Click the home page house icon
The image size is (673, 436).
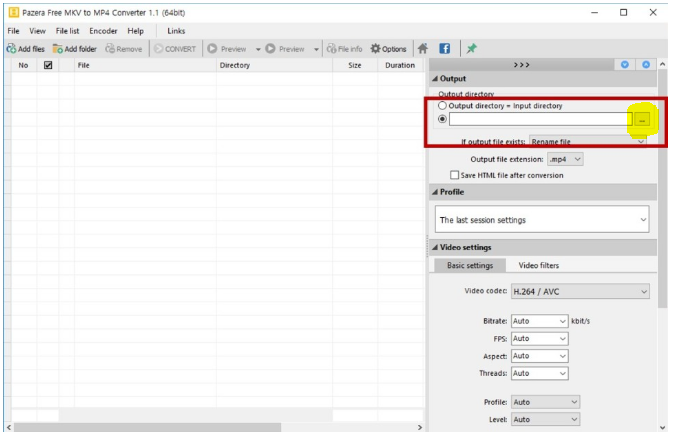pyautogui.click(x=423, y=48)
